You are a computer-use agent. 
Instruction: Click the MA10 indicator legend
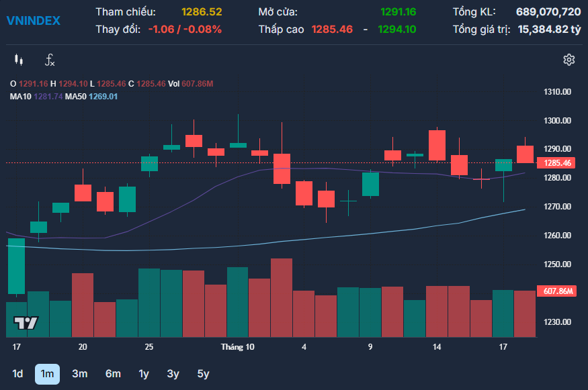point(36,97)
